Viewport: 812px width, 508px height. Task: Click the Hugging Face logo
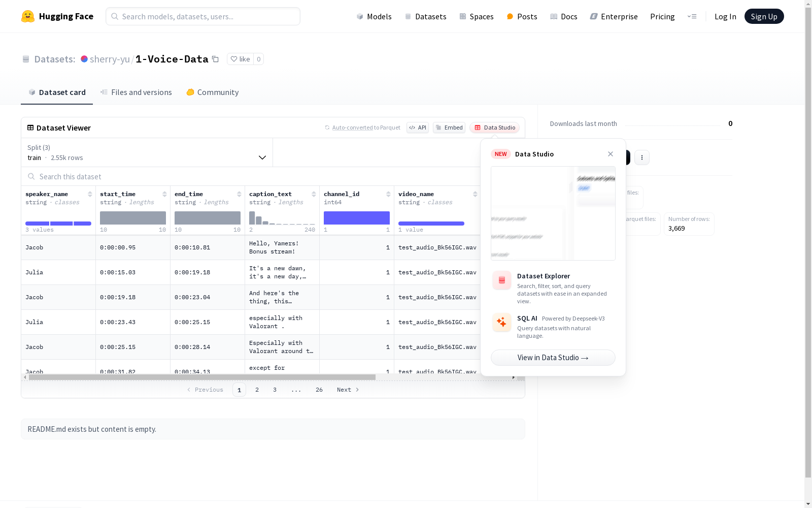[57, 16]
